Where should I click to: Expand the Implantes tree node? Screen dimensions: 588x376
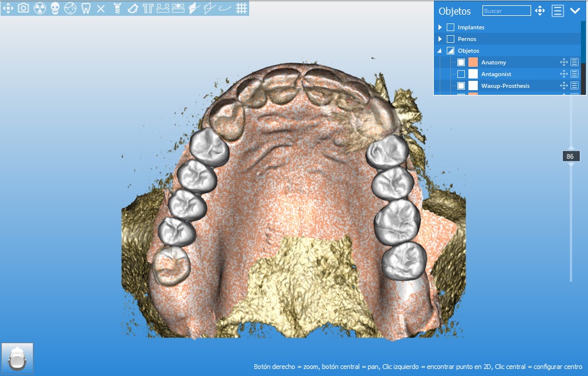tap(440, 27)
